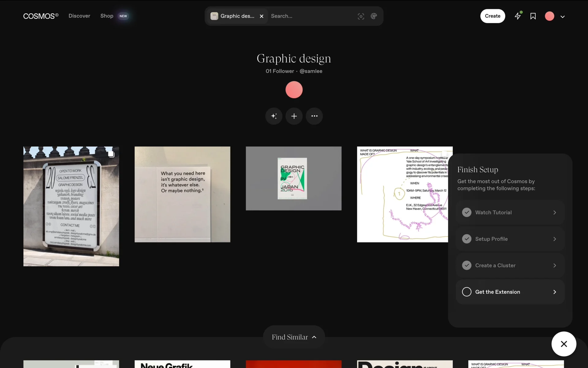The width and height of the screenshot is (588, 368).
Task: Open Create a Cluster step chevron
Action: [x=555, y=265]
